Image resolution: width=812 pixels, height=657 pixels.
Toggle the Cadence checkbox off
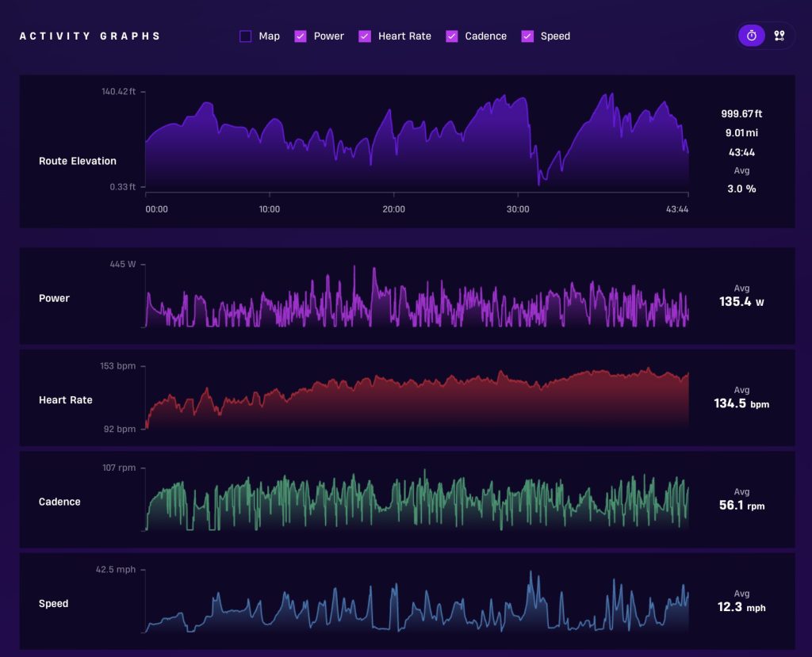pos(451,36)
